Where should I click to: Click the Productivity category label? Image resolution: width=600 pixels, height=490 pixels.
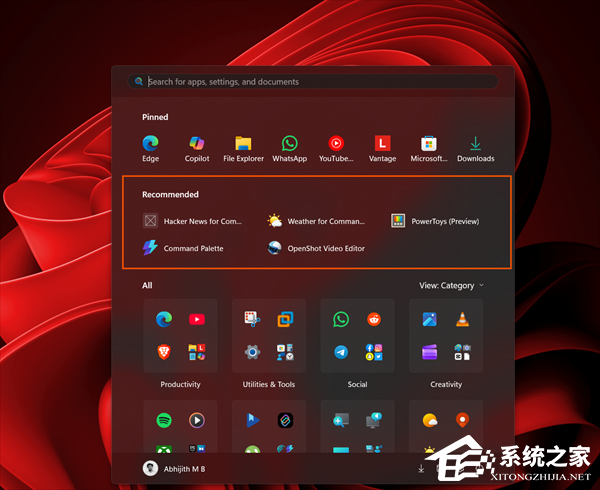(x=180, y=384)
